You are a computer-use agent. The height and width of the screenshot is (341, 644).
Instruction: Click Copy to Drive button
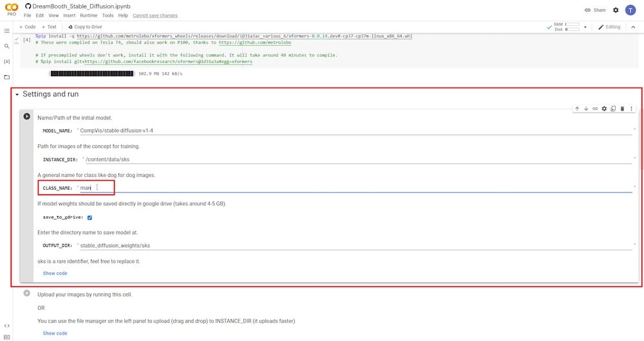point(85,27)
